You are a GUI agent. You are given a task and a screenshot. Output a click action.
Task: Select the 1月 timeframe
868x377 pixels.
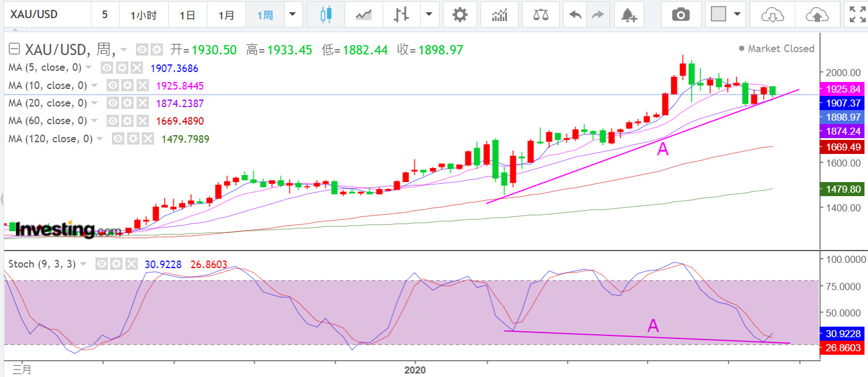(x=226, y=15)
